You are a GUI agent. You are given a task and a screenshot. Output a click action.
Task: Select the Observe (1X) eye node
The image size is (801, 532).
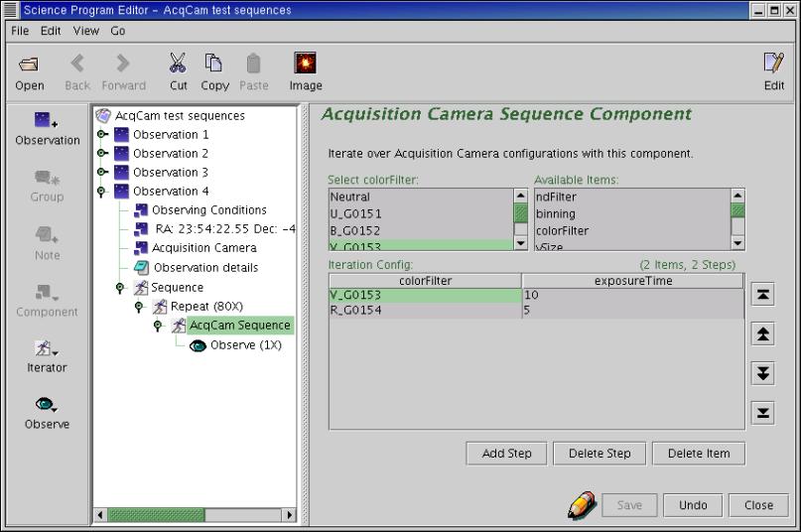pos(198,346)
